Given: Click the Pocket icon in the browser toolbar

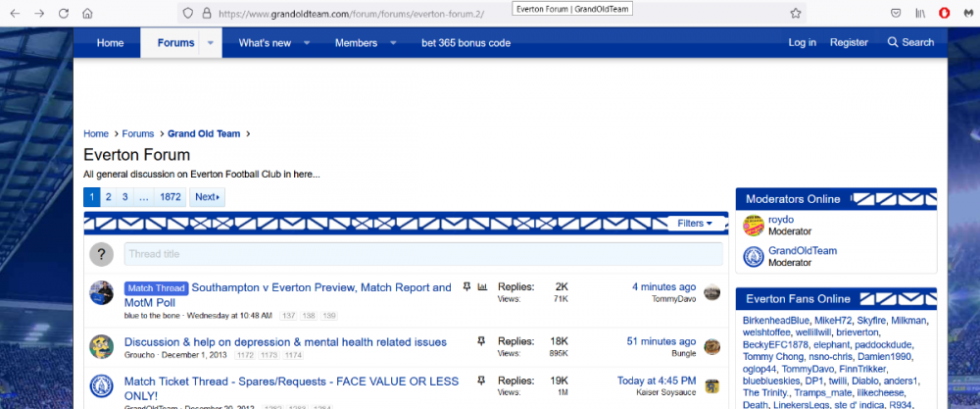Looking at the screenshot, I should pyautogui.click(x=896, y=14).
